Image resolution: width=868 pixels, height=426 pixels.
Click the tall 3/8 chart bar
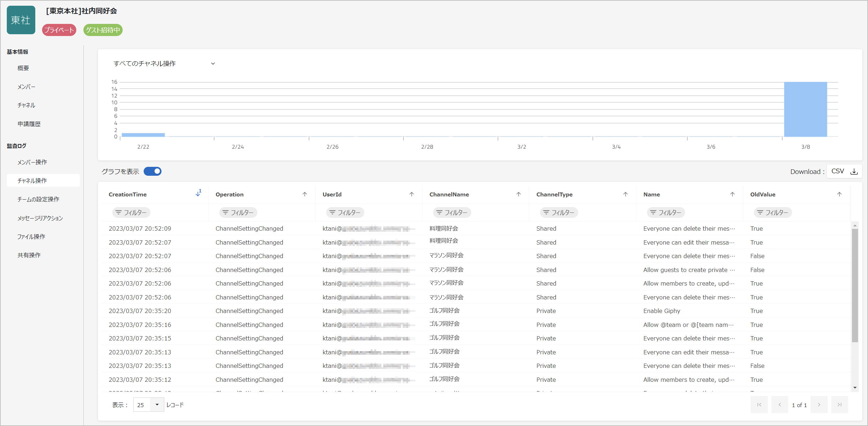click(805, 109)
